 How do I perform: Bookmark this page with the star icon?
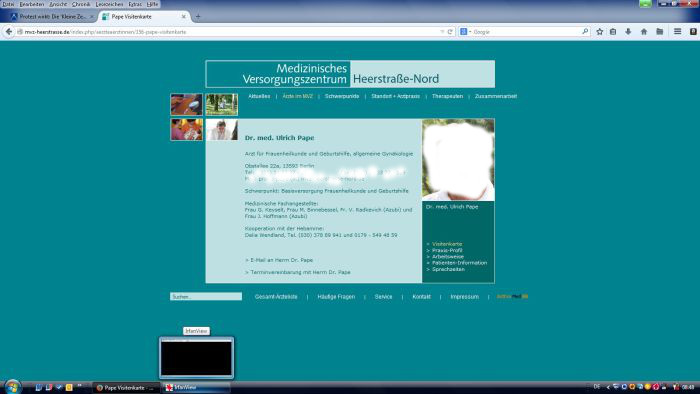(x=600, y=32)
